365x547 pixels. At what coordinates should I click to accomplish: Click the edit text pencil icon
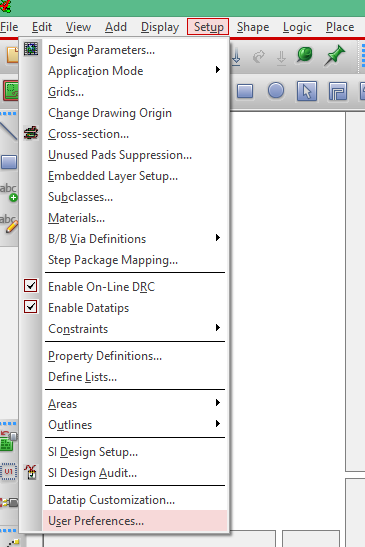click(x=9, y=223)
